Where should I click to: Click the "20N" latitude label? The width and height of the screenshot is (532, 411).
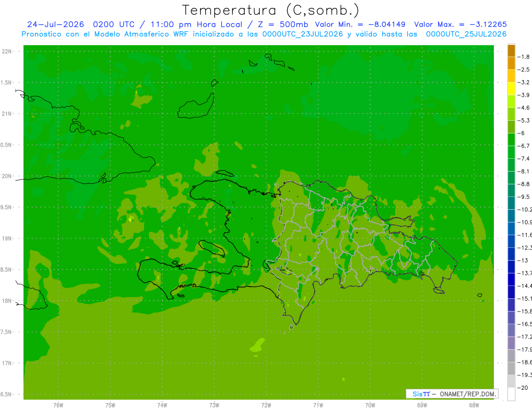click(7, 176)
